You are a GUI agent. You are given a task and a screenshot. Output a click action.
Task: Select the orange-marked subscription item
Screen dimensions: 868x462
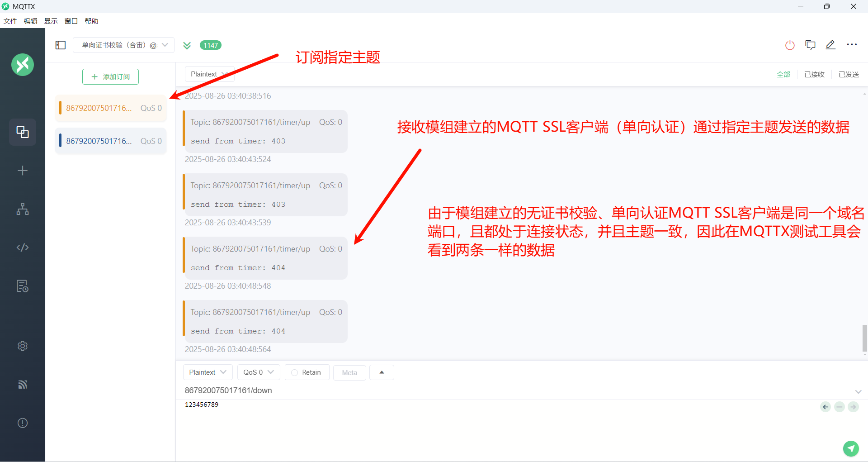[x=111, y=108]
